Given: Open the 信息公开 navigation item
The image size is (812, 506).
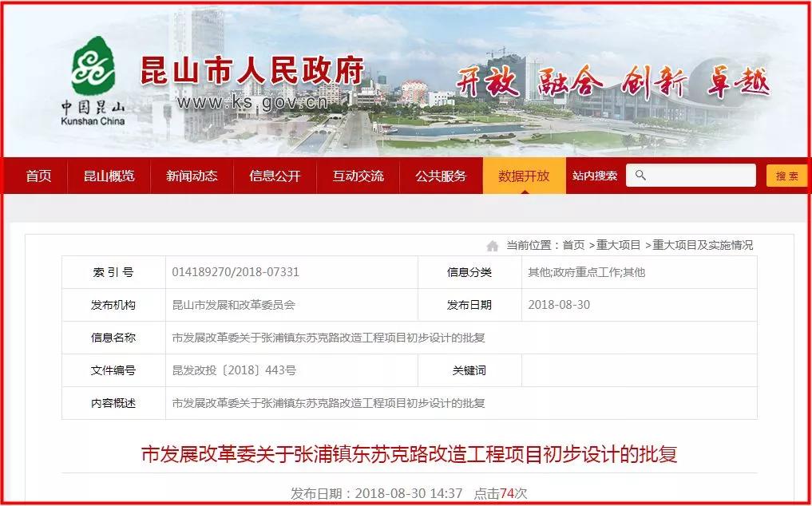Looking at the screenshot, I should point(275,176).
